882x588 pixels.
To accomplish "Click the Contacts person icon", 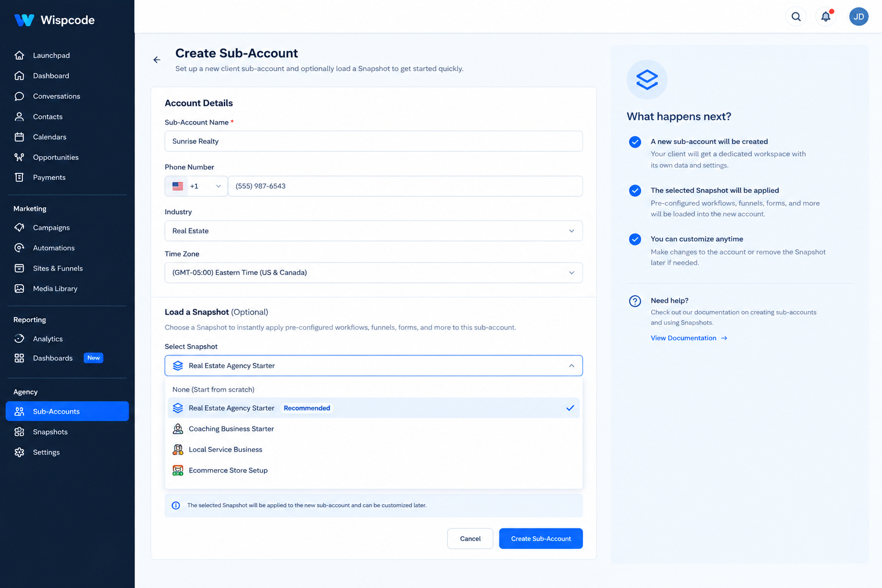I will [x=20, y=117].
